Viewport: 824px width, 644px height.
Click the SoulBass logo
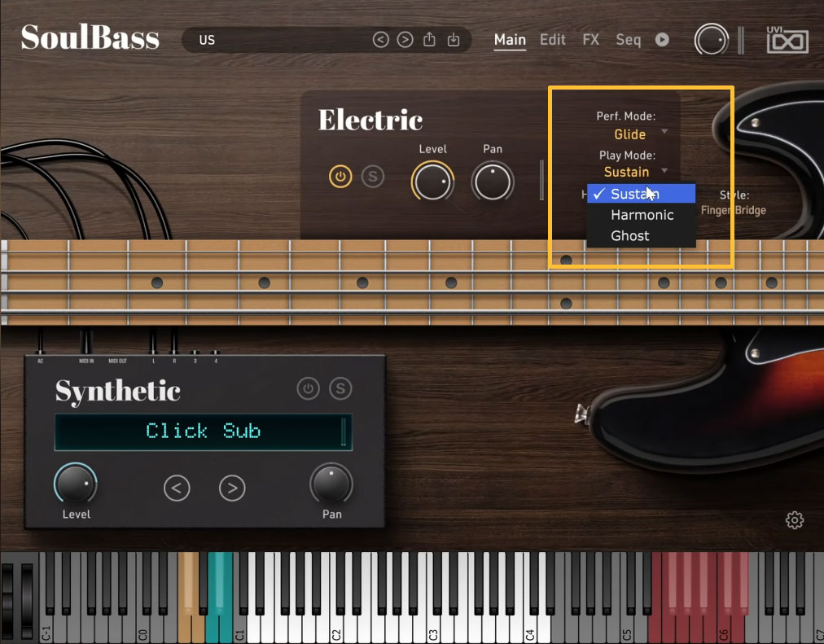click(x=90, y=37)
